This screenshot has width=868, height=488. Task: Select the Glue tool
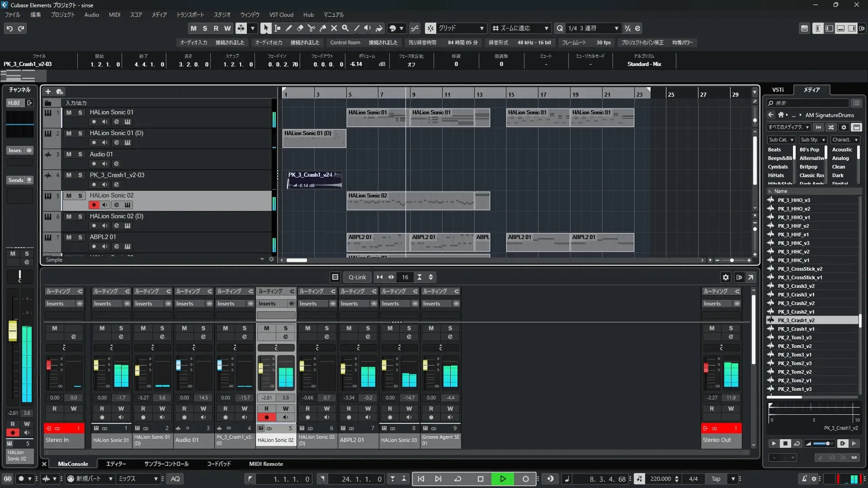pos(323,28)
